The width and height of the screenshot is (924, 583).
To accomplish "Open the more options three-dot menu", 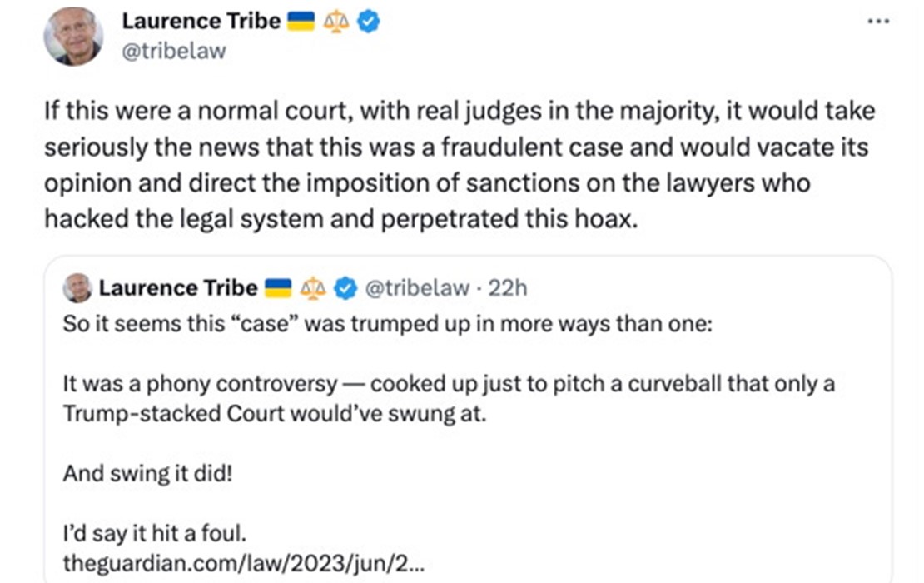I will point(877,21).
